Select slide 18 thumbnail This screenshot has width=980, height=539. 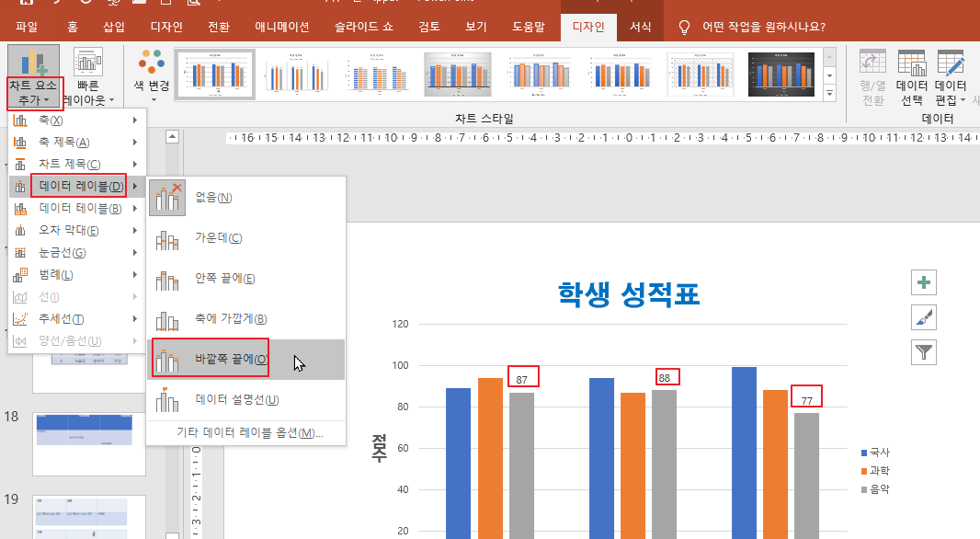pyautogui.click(x=89, y=444)
